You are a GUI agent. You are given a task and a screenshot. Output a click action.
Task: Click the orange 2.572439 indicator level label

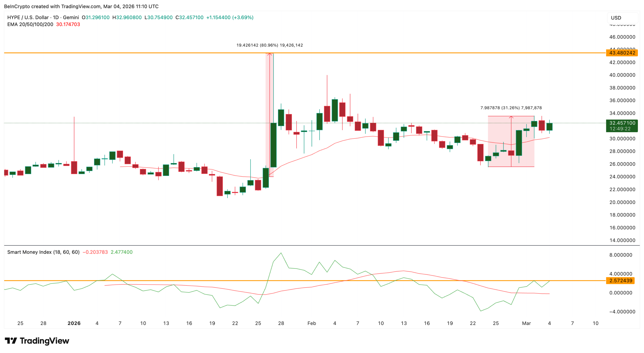pos(620,281)
